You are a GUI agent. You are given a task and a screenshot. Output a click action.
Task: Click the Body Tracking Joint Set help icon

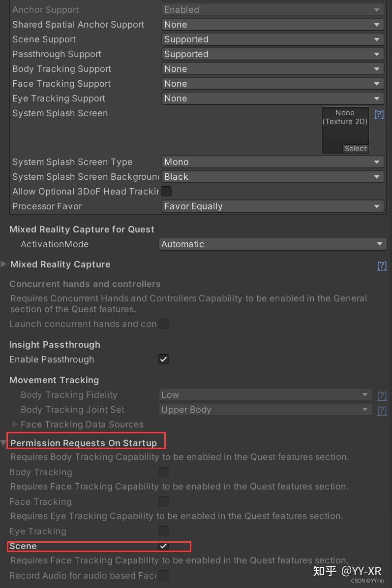382,410
